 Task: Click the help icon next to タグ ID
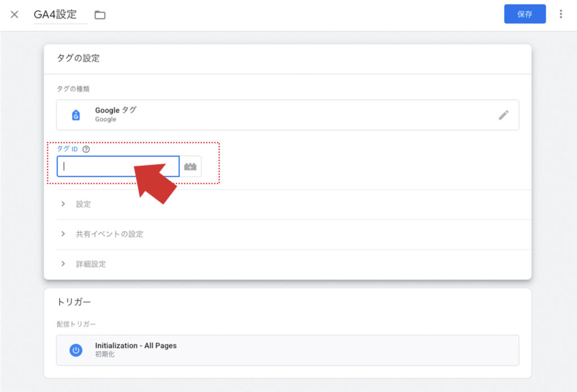pyautogui.click(x=86, y=149)
